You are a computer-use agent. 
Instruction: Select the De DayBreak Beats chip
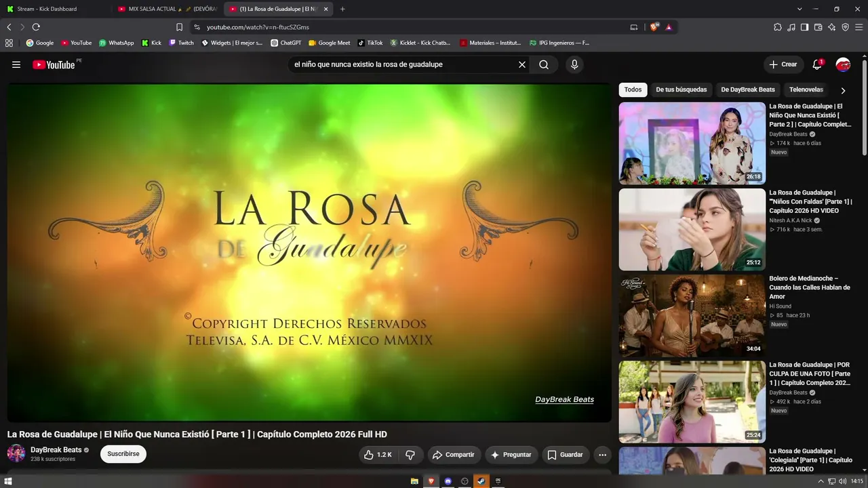click(748, 89)
